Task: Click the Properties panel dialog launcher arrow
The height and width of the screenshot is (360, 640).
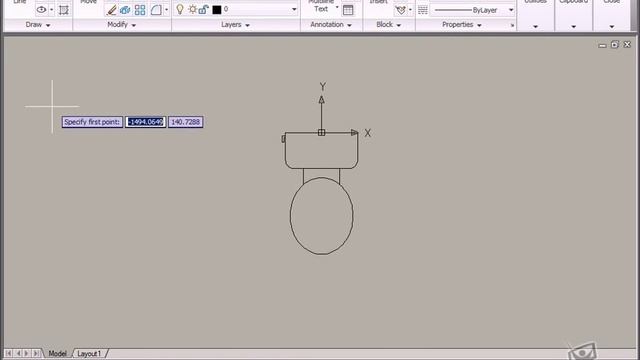Action: (x=512, y=25)
